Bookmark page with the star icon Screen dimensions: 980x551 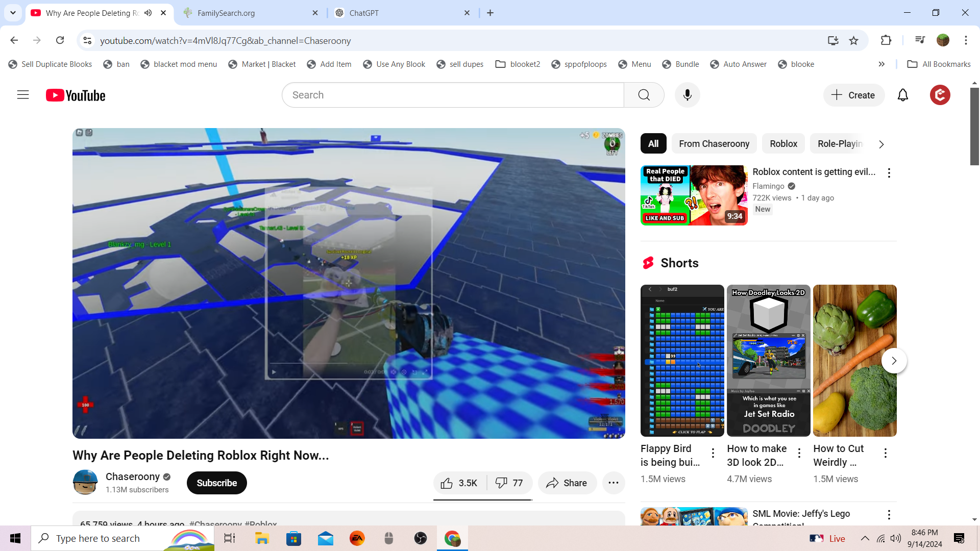pos(853,40)
